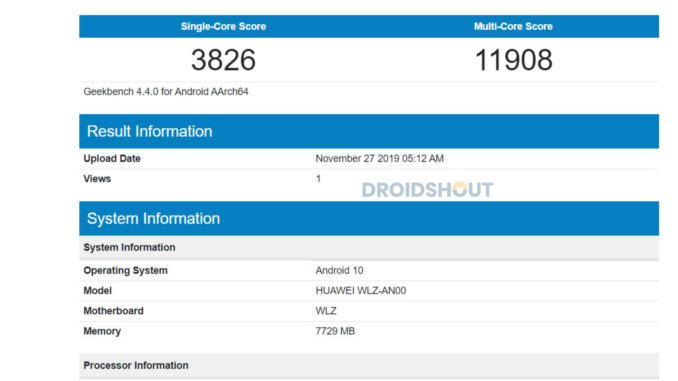Click the gray System Information subheading row
Viewport: 678px width, 381px height.
[369, 247]
